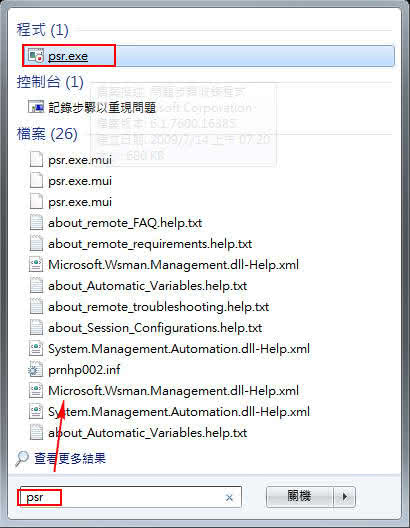The width and height of the screenshot is (410, 528).
Task: Click into the psr search box
Action: click(131, 497)
